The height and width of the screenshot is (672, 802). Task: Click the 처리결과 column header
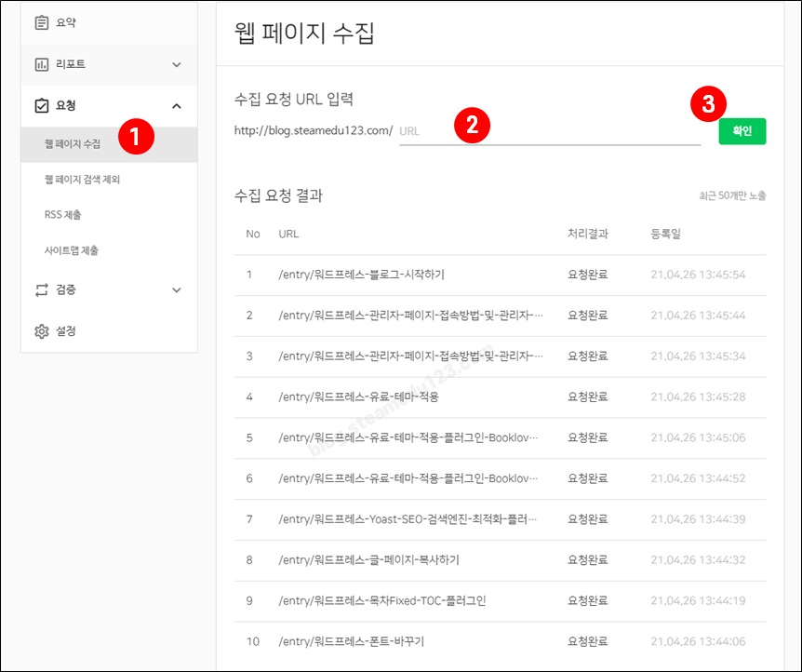pyautogui.click(x=588, y=234)
